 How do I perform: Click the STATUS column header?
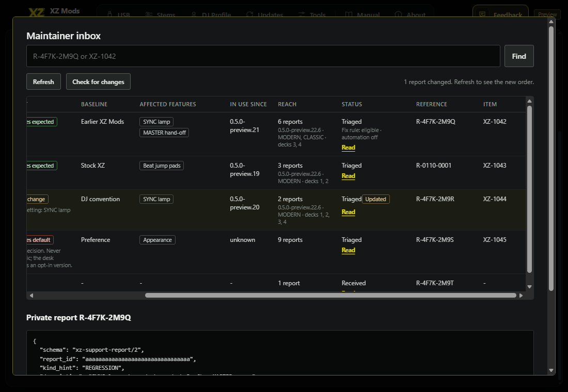[x=352, y=104]
